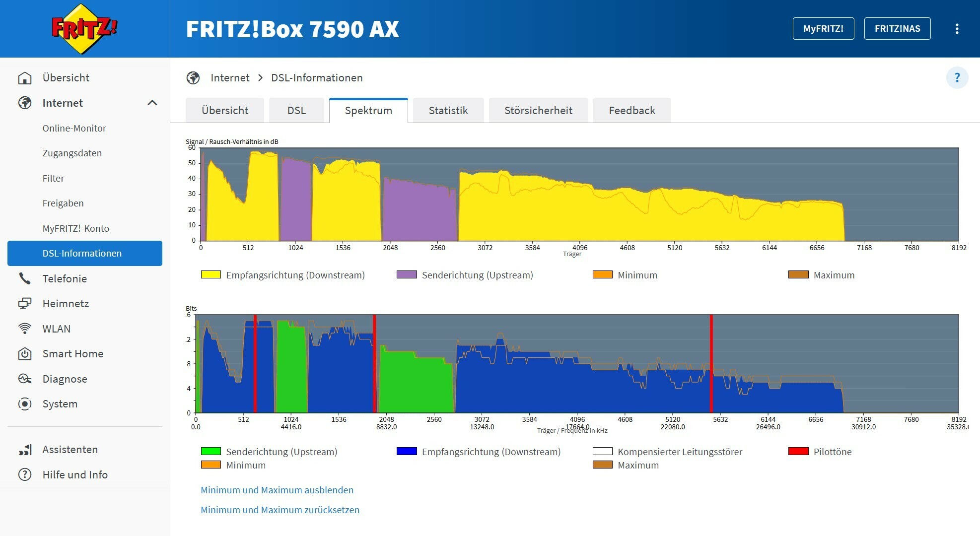Open Freigaben submenu item
This screenshot has height=536, width=980.
pos(63,203)
